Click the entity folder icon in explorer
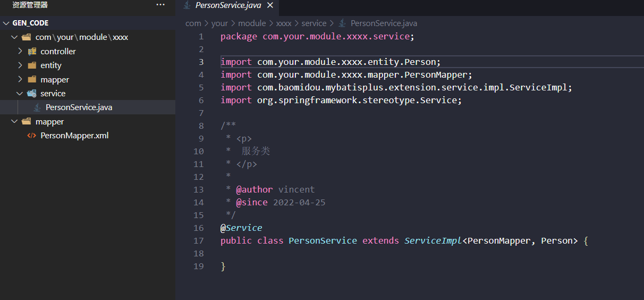Viewport: 644px width, 300px height. tap(32, 65)
